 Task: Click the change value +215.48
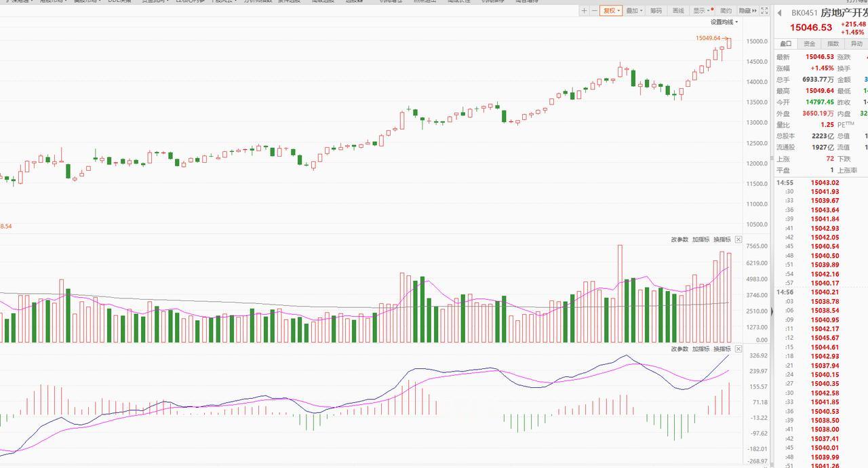point(854,24)
